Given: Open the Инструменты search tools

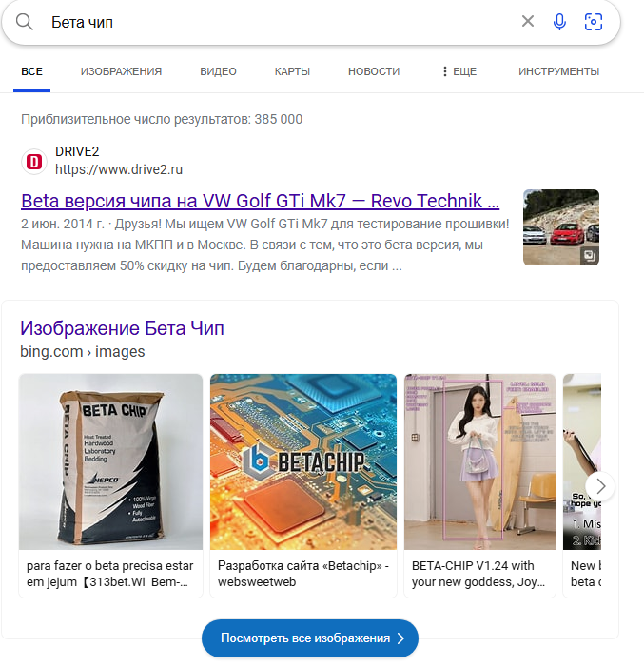Looking at the screenshot, I should coord(559,71).
